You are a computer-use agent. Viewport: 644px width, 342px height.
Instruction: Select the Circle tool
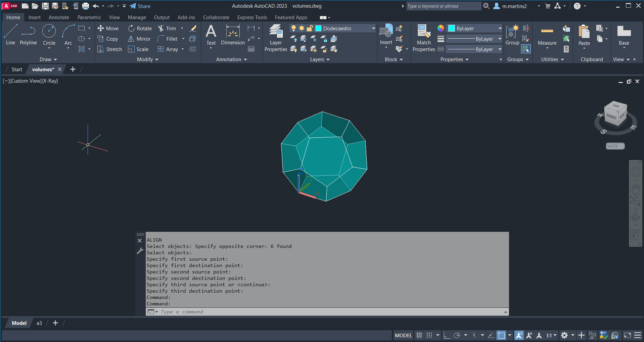(x=49, y=35)
